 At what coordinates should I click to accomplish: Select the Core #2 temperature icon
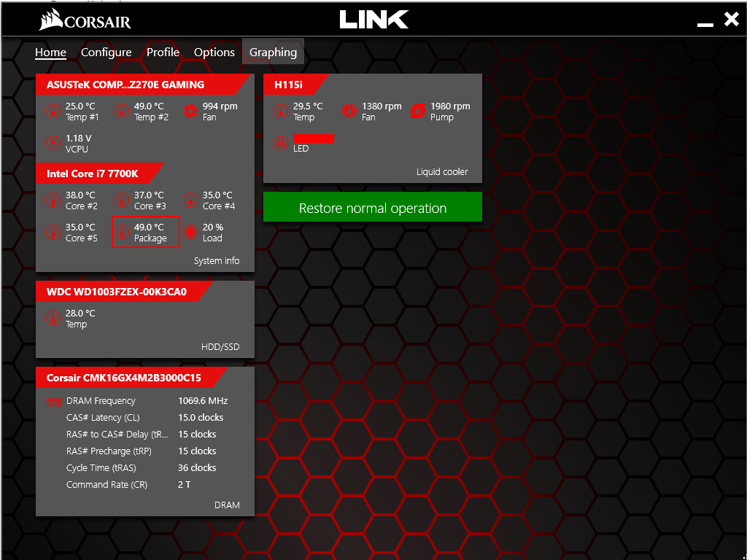click(53, 200)
